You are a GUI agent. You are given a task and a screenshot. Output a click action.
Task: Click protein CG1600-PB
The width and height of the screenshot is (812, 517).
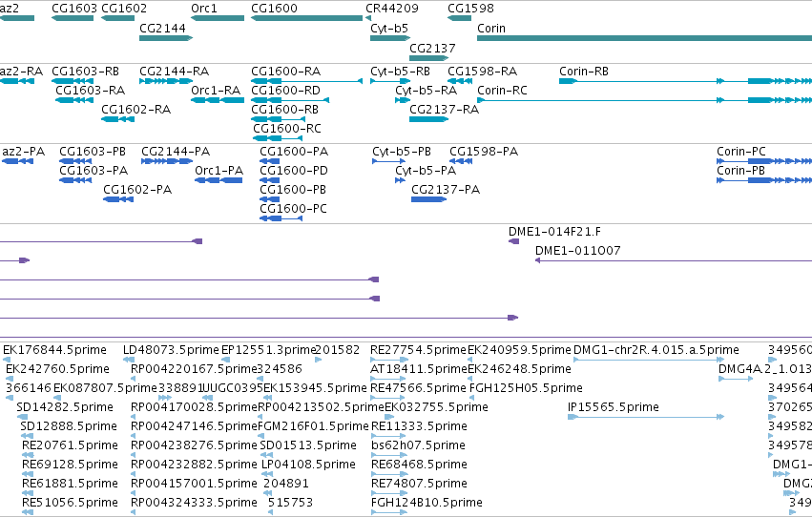[293, 190]
